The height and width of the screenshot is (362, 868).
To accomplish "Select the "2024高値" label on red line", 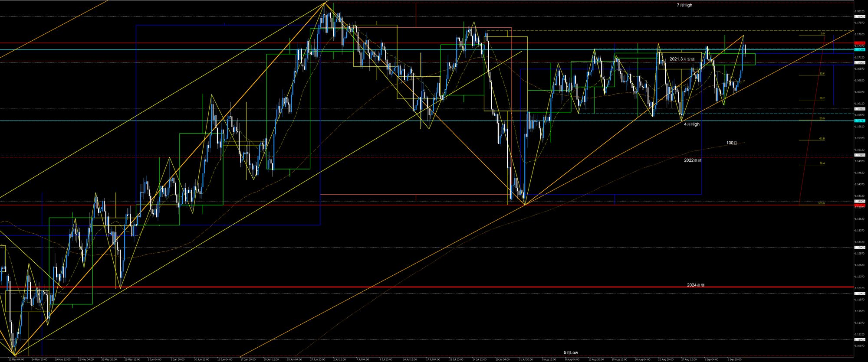I will [x=696, y=285].
